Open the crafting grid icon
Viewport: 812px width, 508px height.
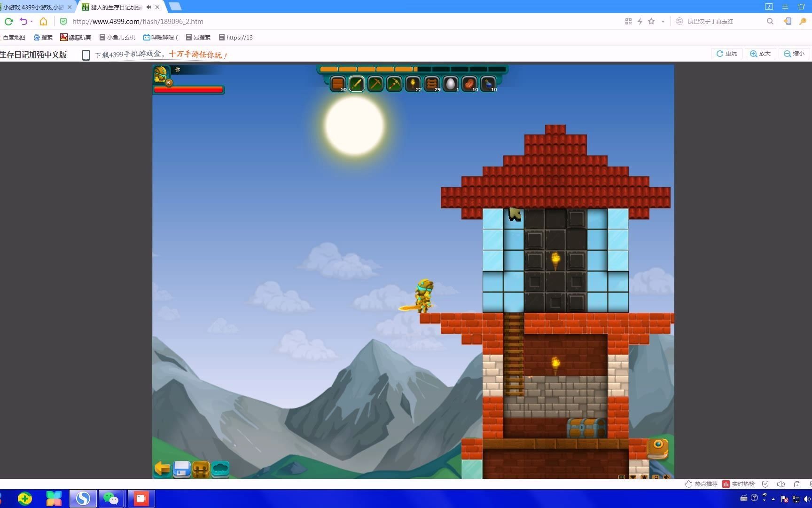(201, 469)
